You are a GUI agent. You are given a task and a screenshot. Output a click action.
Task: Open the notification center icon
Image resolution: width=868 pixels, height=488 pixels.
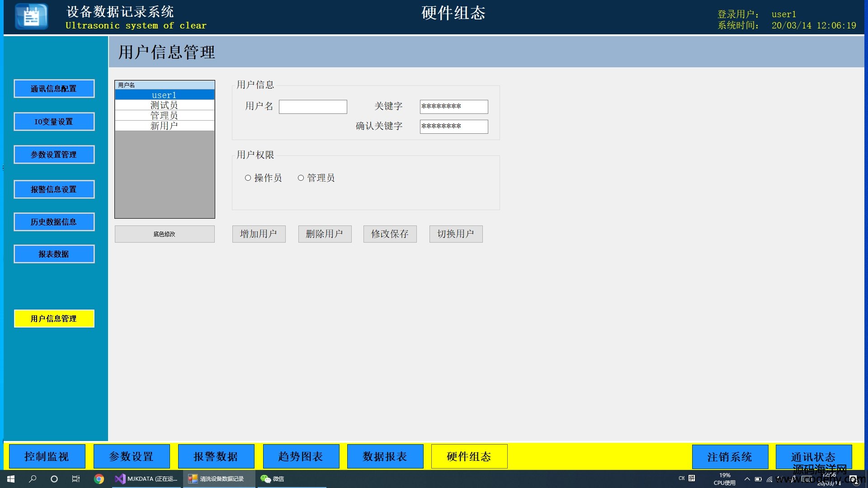tap(854, 480)
